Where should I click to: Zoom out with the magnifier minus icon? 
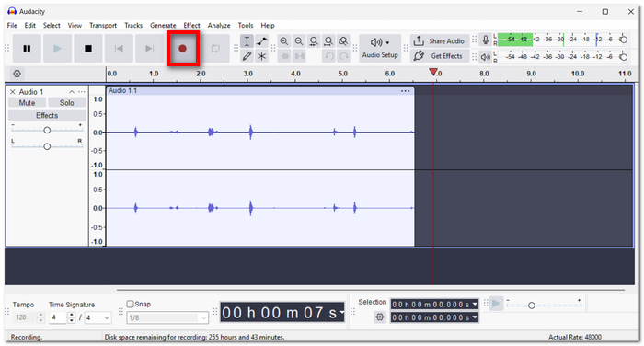pos(299,41)
